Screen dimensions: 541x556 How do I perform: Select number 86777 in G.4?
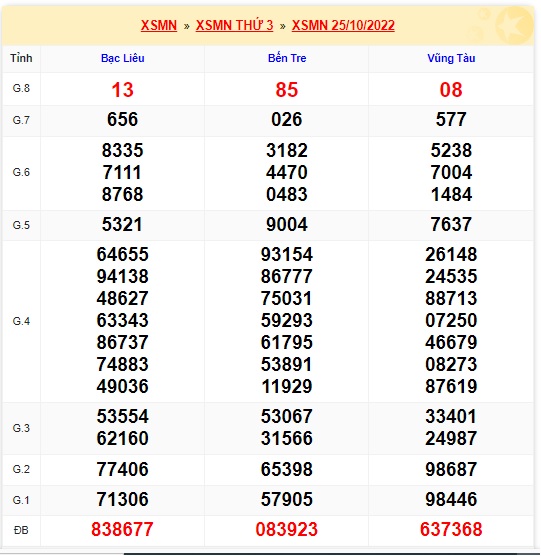(287, 276)
